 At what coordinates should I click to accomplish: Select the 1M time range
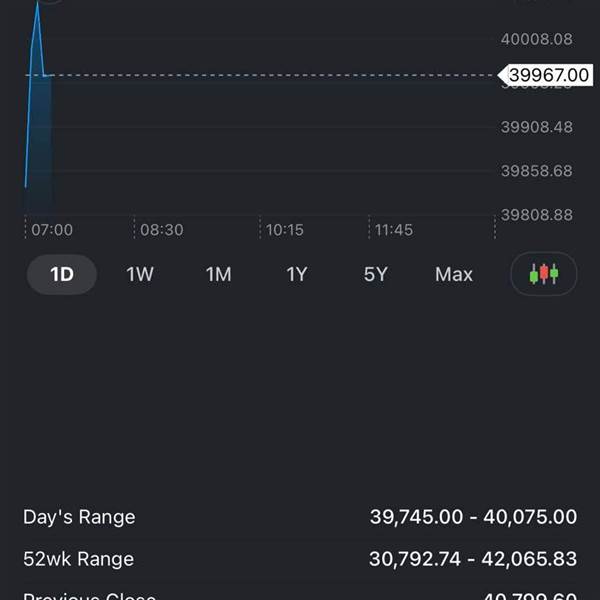click(218, 274)
